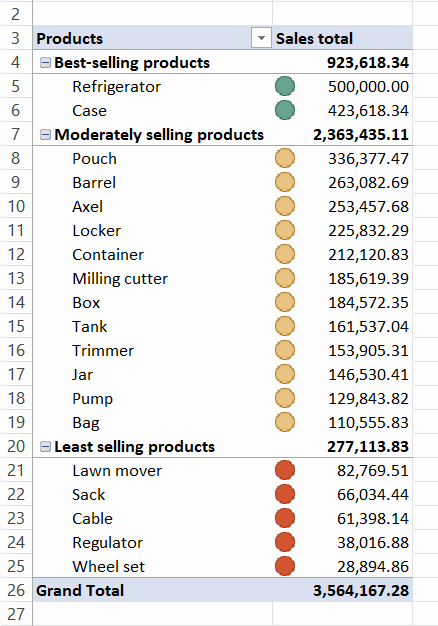The width and height of the screenshot is (438, 626).
Task: Click the yellow circle icon beside Milling cutter
Action: point(285,279)
